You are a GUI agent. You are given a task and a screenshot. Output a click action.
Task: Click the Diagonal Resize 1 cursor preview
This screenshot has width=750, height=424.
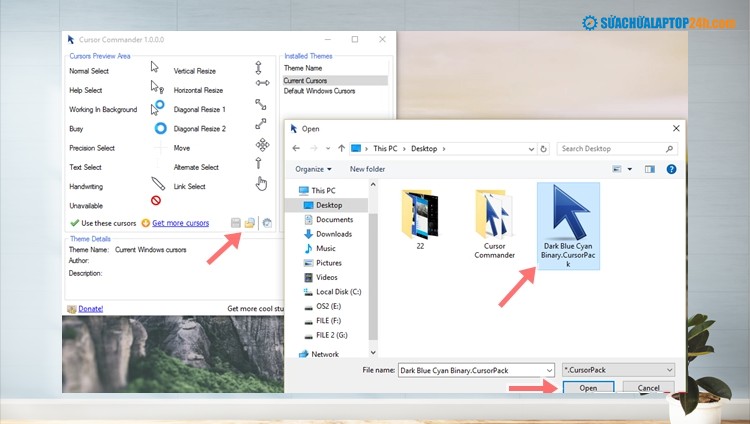(x=261, y=104)
